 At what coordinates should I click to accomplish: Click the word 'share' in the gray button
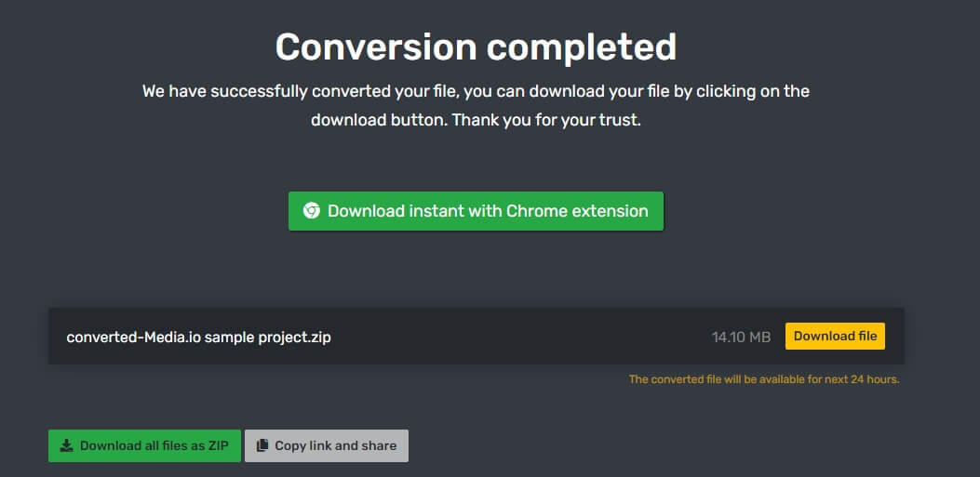coord(379,445)
